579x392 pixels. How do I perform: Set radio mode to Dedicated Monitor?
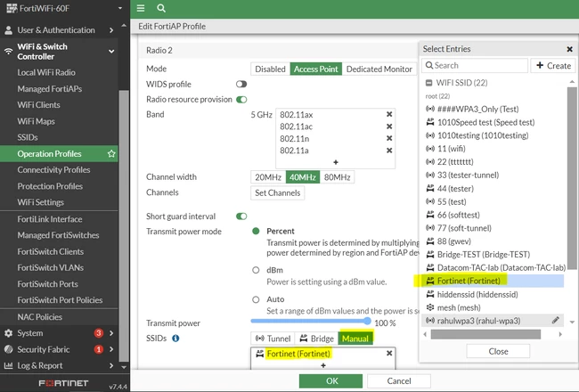click(x=379, y=69)
